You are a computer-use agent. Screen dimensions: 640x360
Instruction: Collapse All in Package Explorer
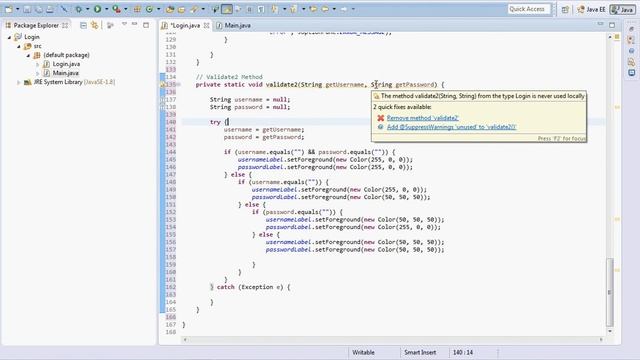(83, 25)
